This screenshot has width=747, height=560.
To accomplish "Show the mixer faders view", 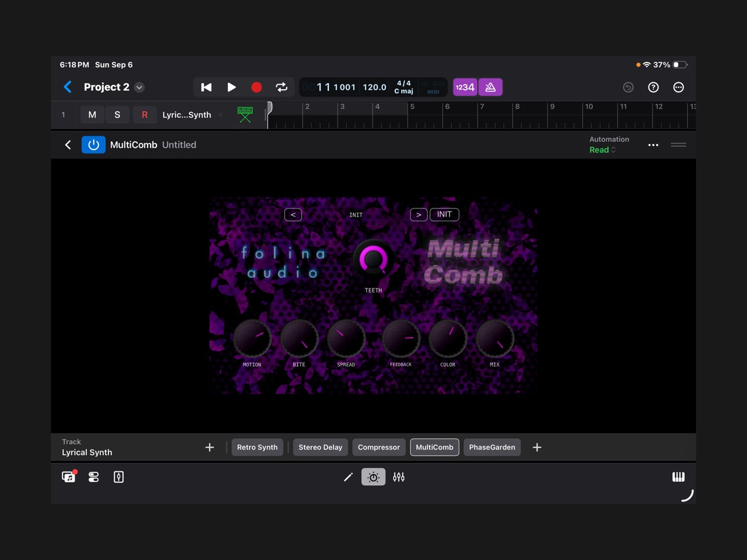I will tap(398, 477).
